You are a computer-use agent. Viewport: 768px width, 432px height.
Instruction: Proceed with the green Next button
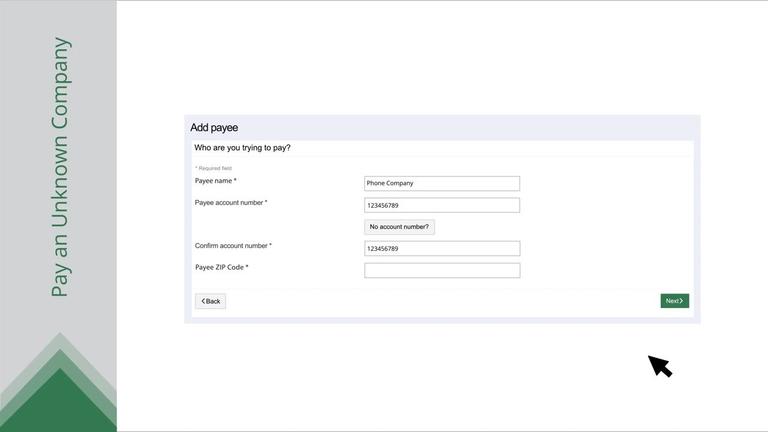pyautogui.click(x=674, y=301)
